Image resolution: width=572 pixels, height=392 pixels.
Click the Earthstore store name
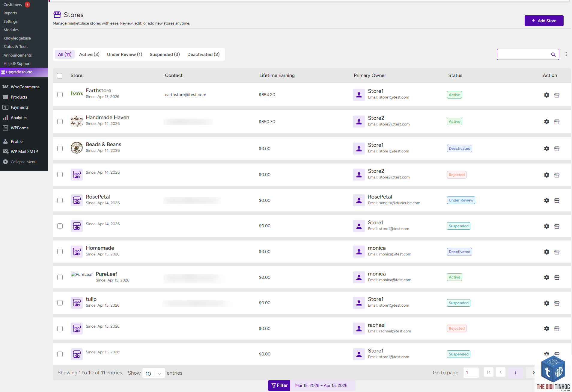click(99, 90)
